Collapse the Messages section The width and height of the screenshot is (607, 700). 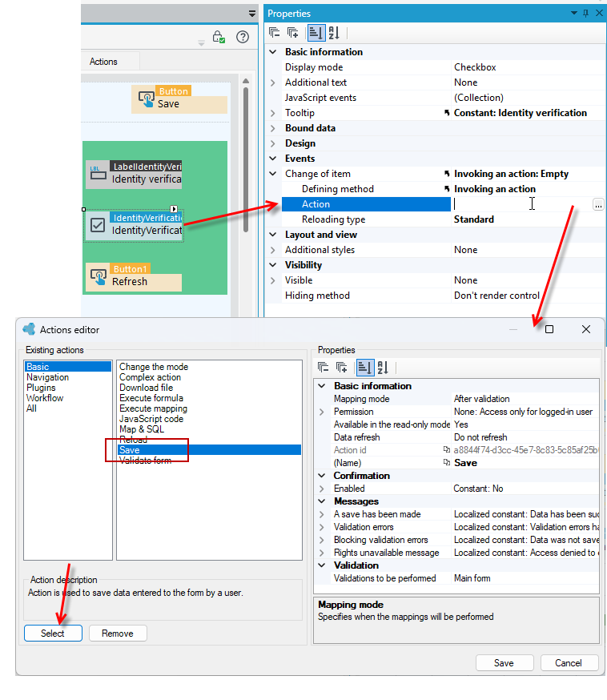coord(321,501)
